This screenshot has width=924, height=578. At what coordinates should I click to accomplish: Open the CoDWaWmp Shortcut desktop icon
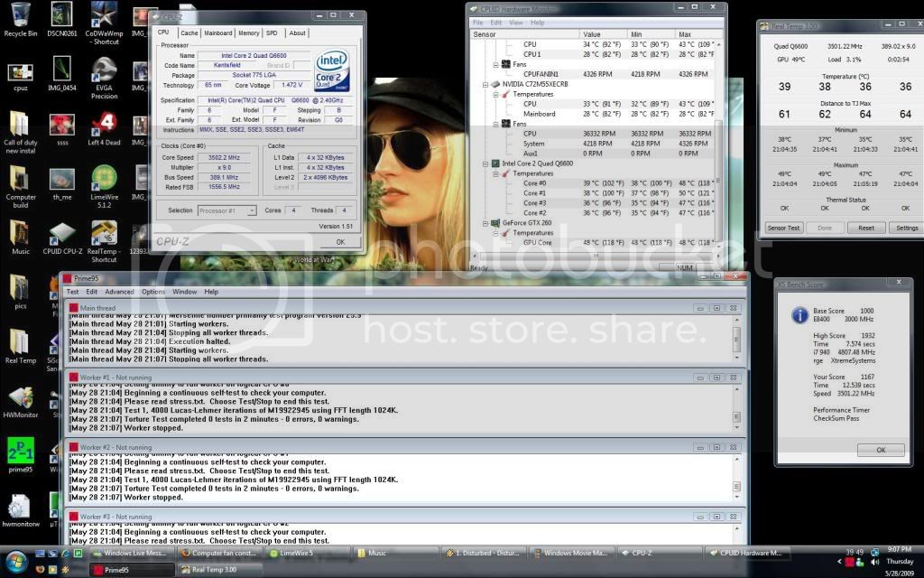(x=105, y=23)
